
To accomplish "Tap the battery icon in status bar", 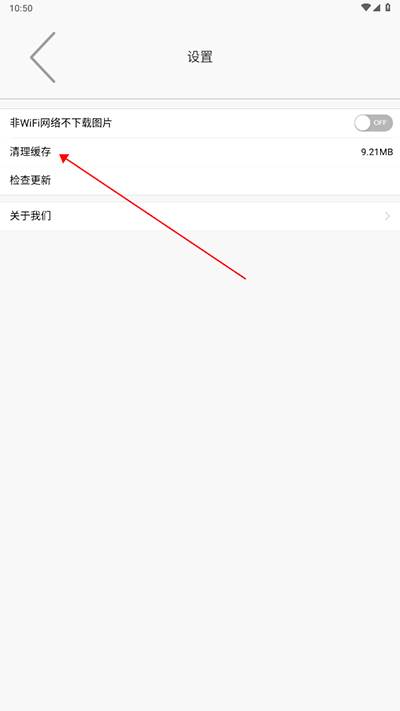I will click(388, 7).
